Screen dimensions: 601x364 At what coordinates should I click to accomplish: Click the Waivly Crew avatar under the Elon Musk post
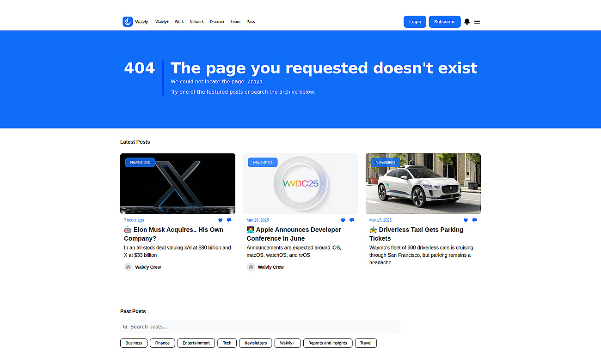coord(128,267)
